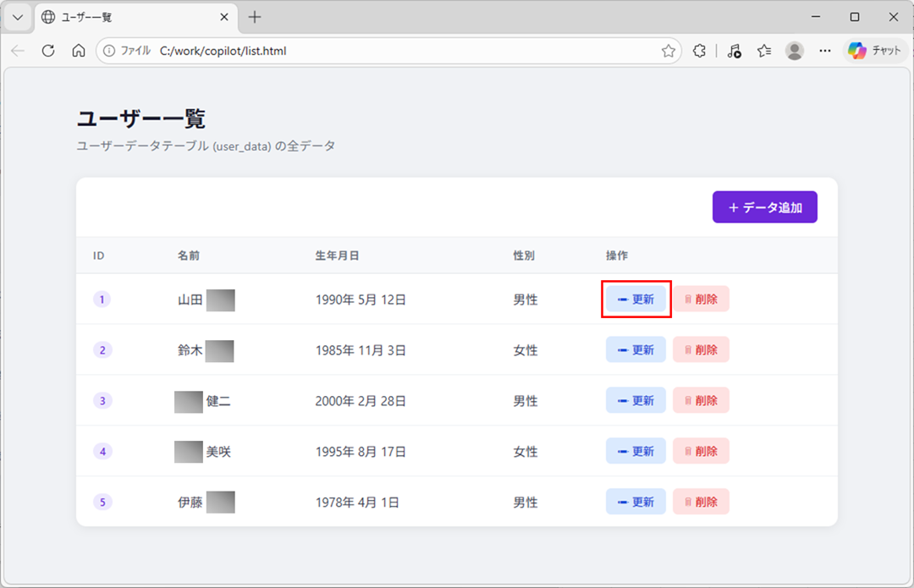Click 削除 for user ID 5

701,503
